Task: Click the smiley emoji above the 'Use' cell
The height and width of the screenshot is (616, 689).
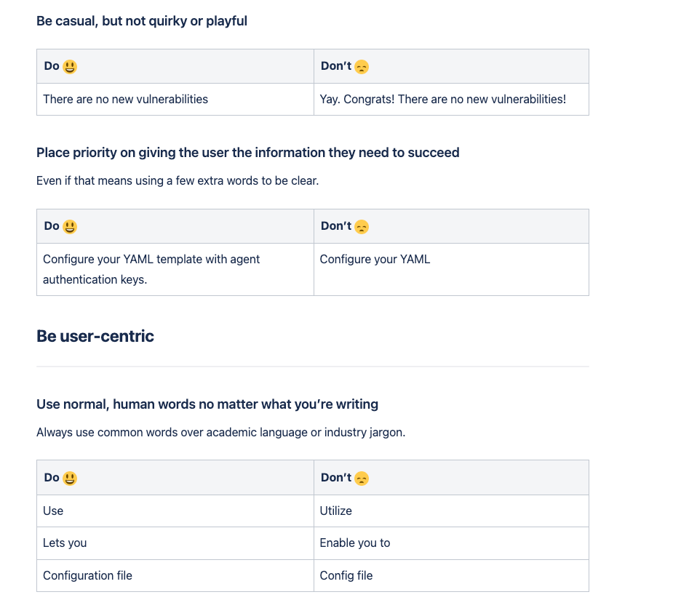Action: (69, 478)
